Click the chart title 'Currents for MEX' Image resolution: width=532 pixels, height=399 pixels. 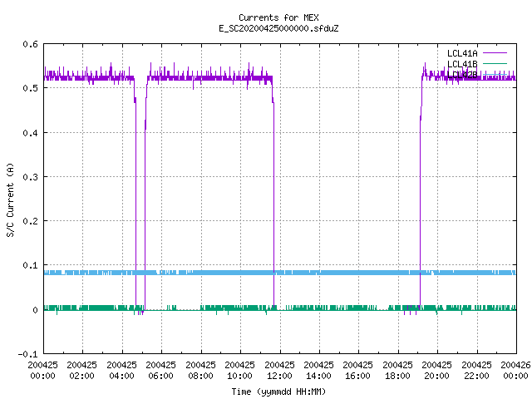point(278,17)
